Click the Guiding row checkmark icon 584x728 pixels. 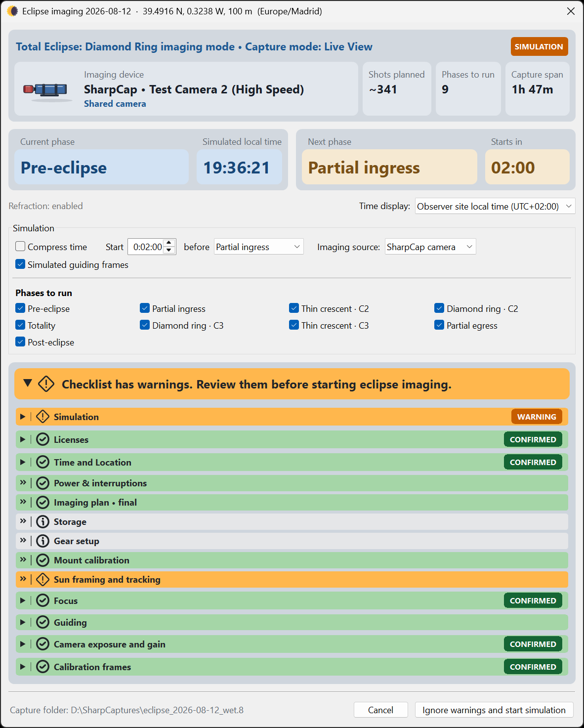tap(43, 622)
